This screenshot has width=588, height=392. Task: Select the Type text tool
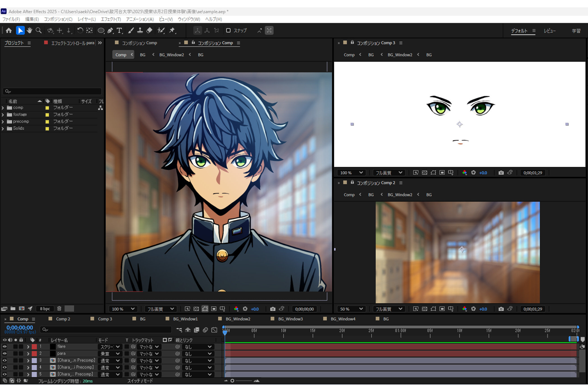click(x=120, y=30)
